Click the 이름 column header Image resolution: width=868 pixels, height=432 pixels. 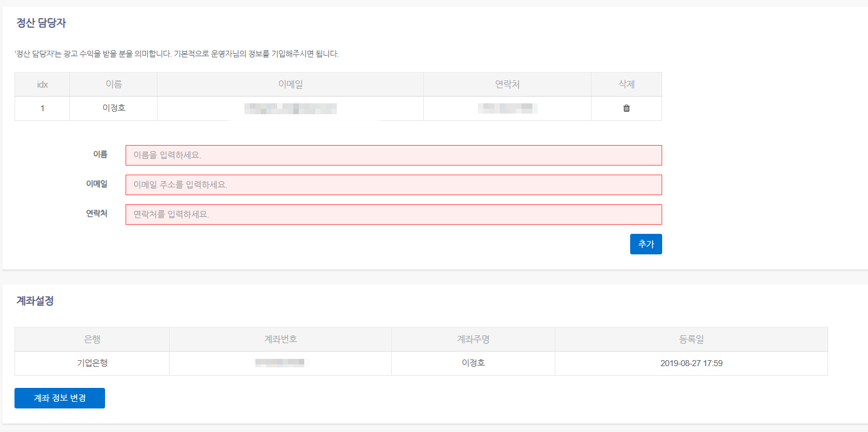pos(113,84)
